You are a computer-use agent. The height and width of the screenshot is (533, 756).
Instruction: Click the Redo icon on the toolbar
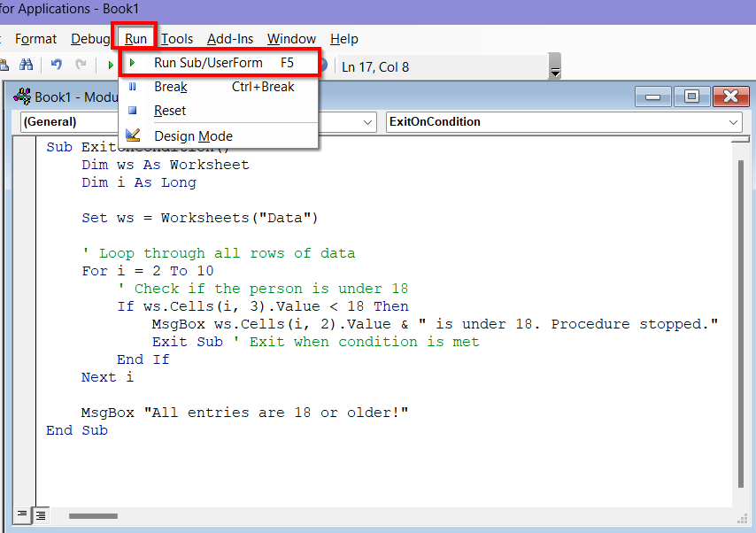[x=80, y=64]
